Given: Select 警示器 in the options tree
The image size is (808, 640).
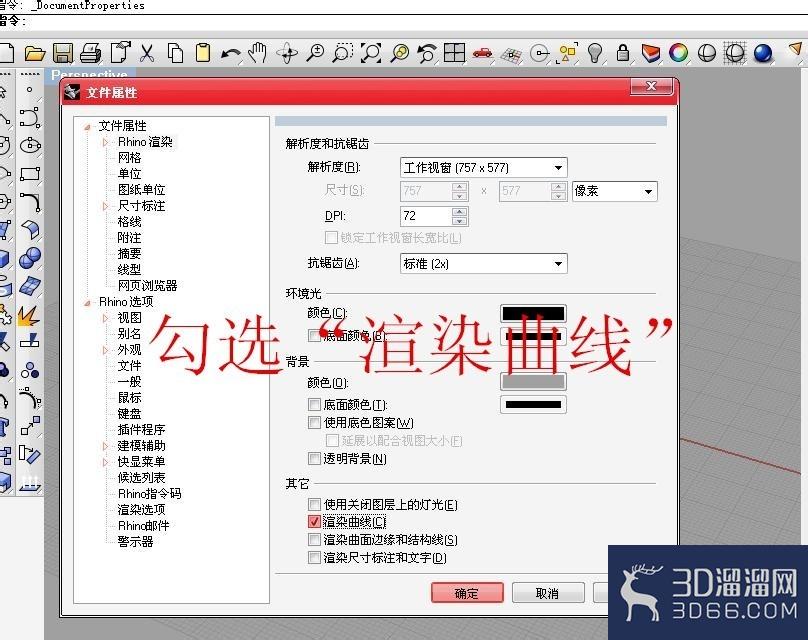Looking at the screenshot, I should (136, 541).
